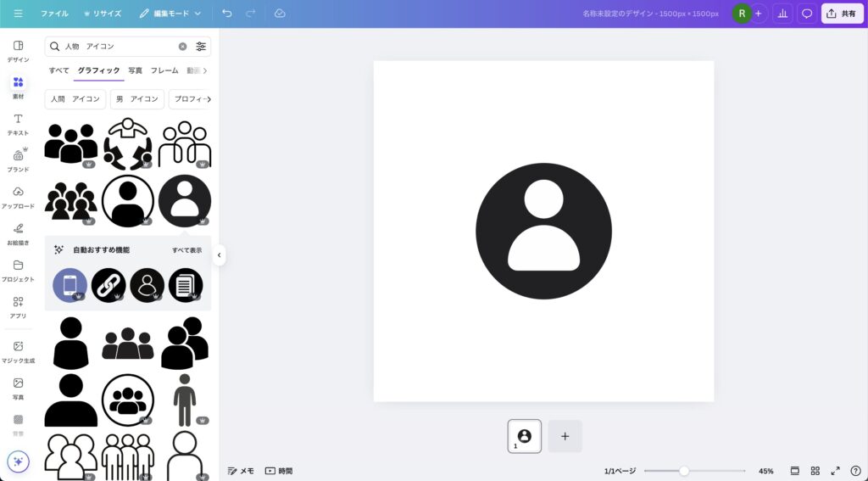
Task: Open the analytics chart icon
Action: click(782, 14)
